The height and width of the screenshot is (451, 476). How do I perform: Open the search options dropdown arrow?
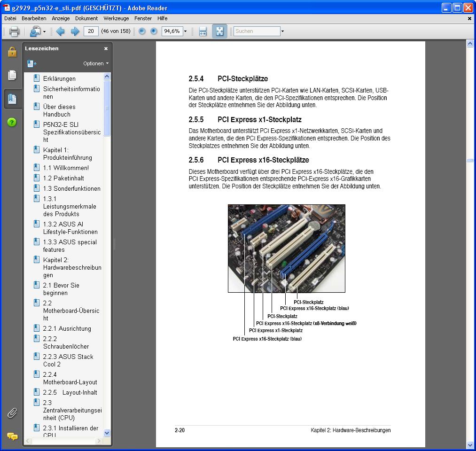[x=282, y=31]
